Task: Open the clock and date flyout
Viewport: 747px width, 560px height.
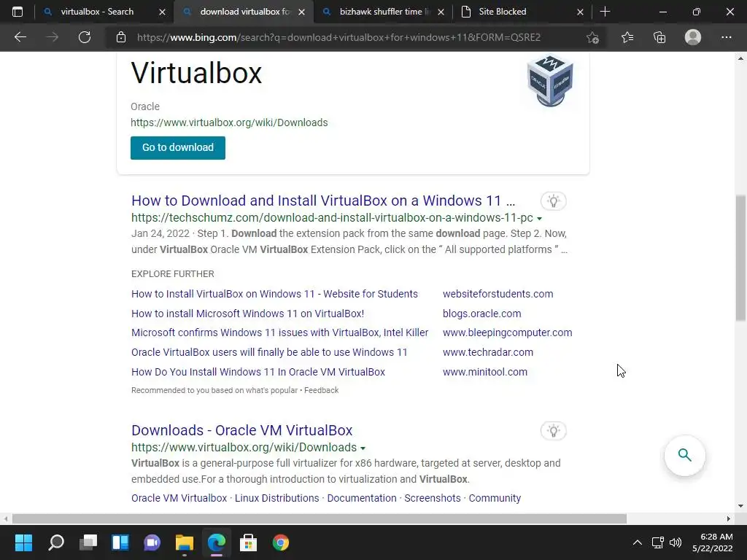Action: pyautogui.click(x=713, y=542)
